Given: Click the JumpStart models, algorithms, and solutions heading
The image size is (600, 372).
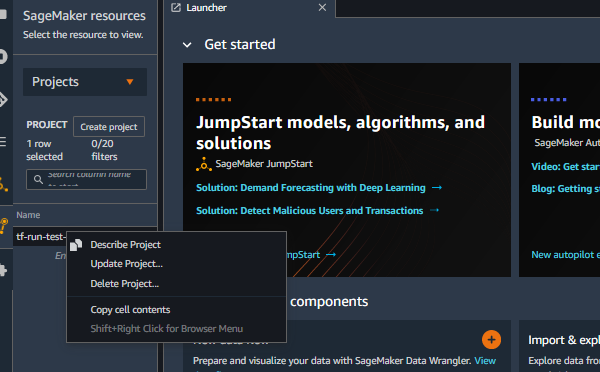Looking at the screenshot, I should coord(341,133).
